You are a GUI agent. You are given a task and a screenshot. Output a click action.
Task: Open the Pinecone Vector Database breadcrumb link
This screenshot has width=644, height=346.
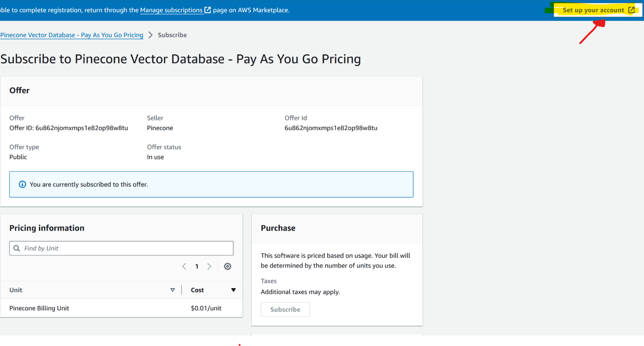pyautogui.click(x=72, y=35)
